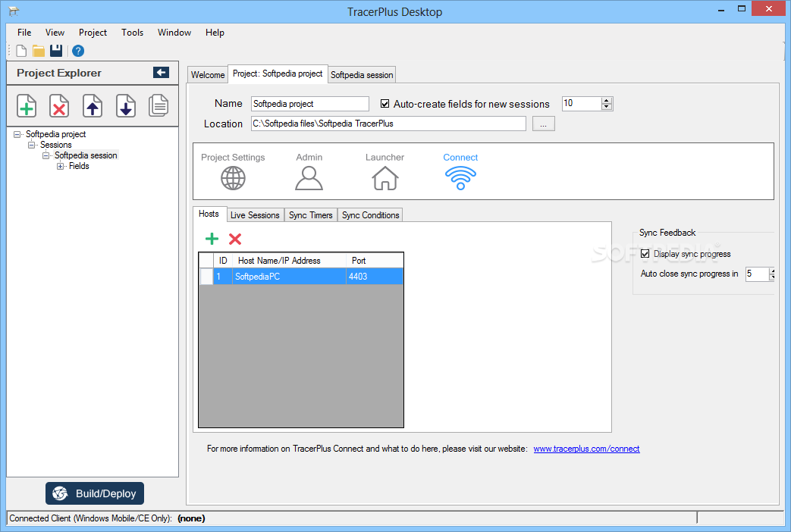Screen dimensions: 791x532
Task: Click the Auto close sync progress value field
Action: tap(757, 274)
